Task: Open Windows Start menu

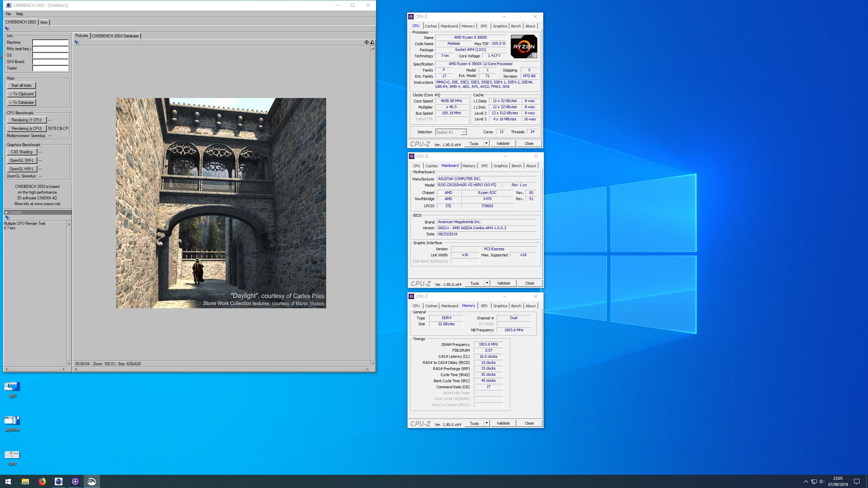Action: (x=8, y=481)
